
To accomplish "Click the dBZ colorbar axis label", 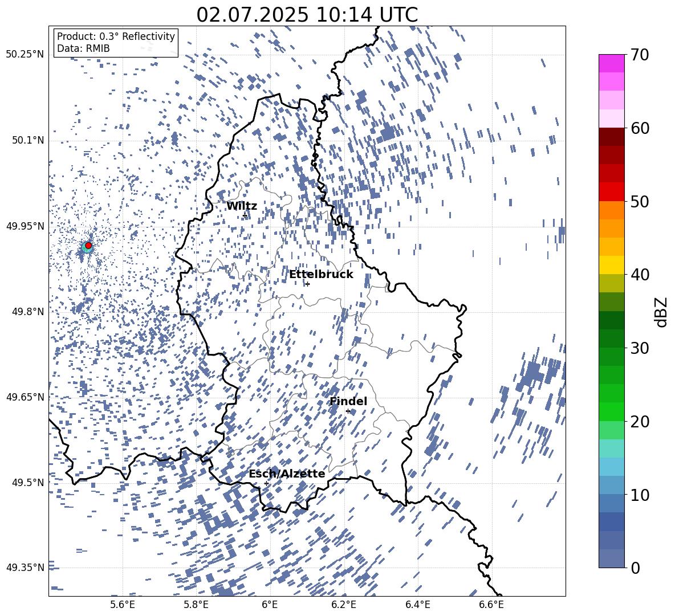I will [x=660, y=312].
